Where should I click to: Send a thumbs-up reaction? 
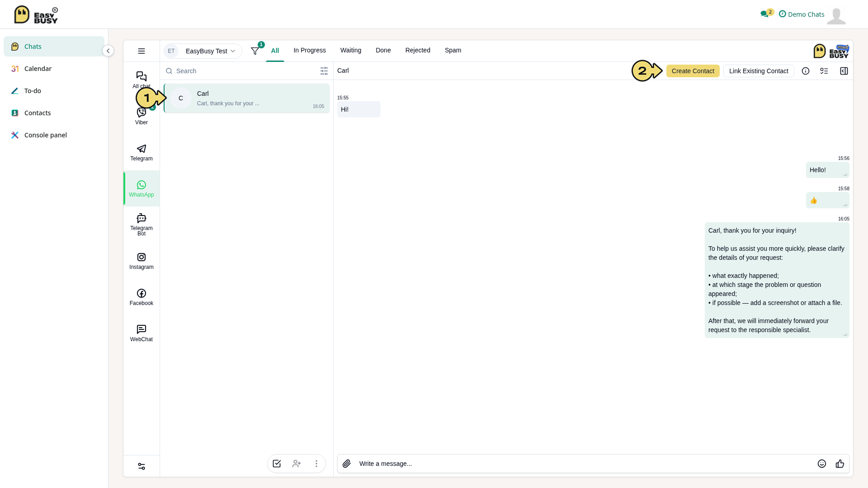(840, 464)
